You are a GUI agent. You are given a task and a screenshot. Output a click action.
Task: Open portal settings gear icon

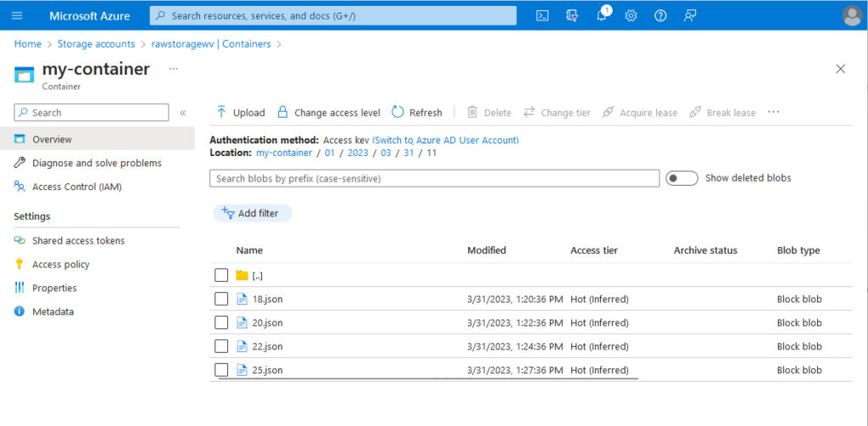coord(631,16)
